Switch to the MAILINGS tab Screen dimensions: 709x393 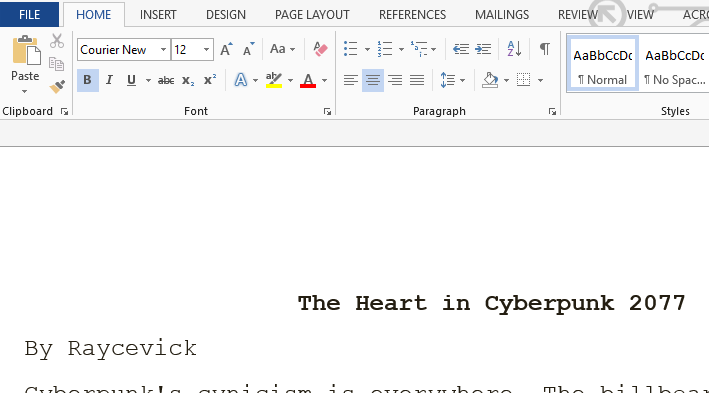click(502, 15)
